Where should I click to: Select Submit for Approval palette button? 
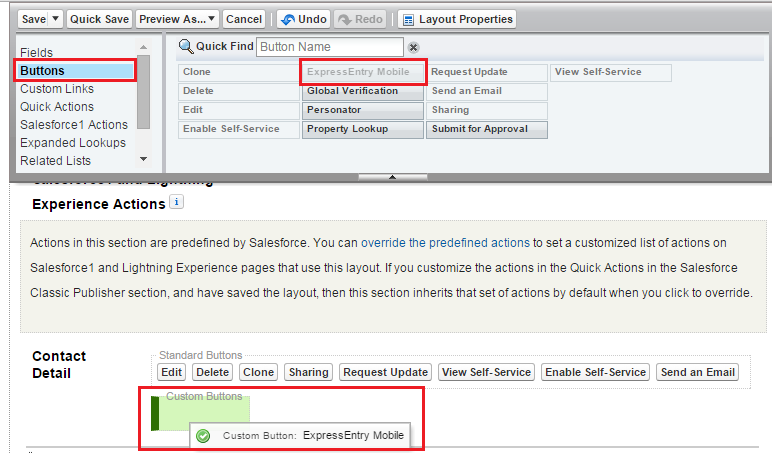(x=487, y=129)
